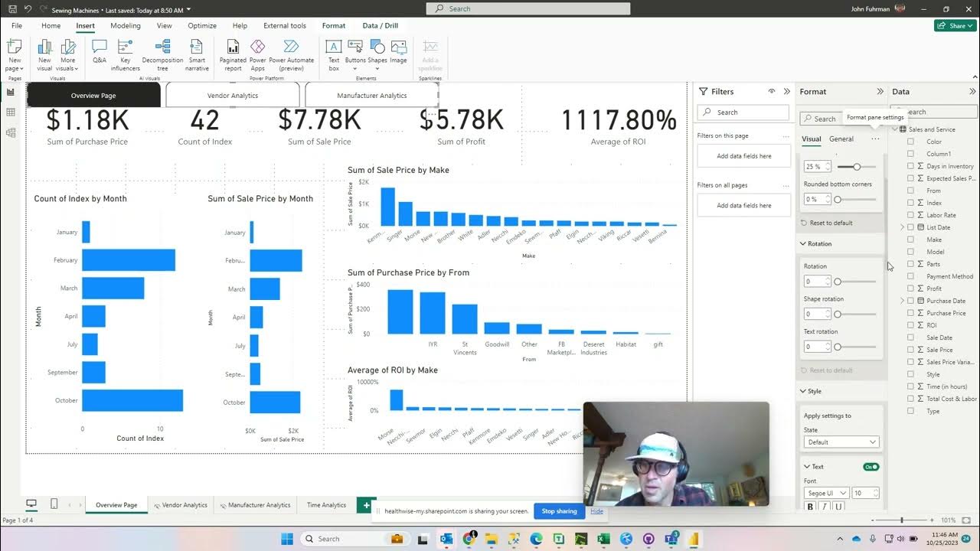Viewport: 980px width, 551px height.
Task: Insert a new page from ribbon
Action: 15,54
